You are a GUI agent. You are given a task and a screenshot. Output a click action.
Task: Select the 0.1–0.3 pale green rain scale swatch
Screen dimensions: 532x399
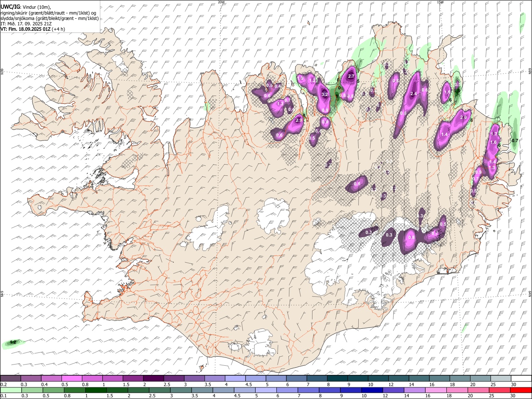11,390
